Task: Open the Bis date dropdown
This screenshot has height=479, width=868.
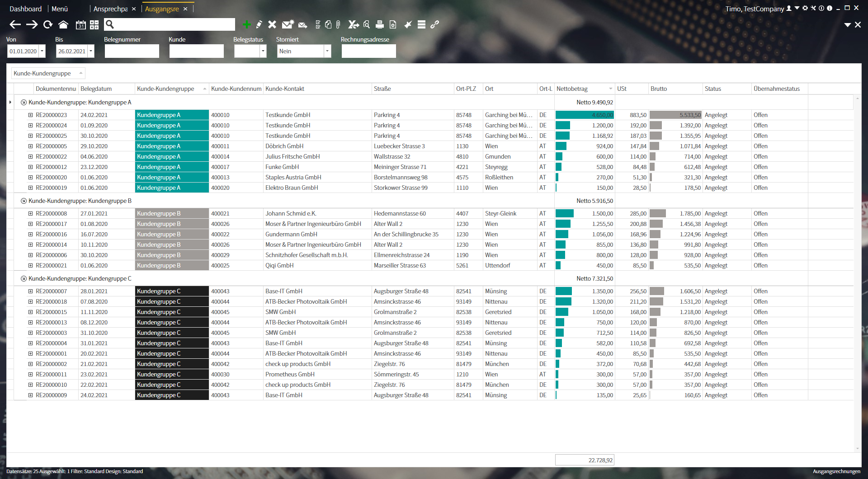Action: tap(91, 51)
